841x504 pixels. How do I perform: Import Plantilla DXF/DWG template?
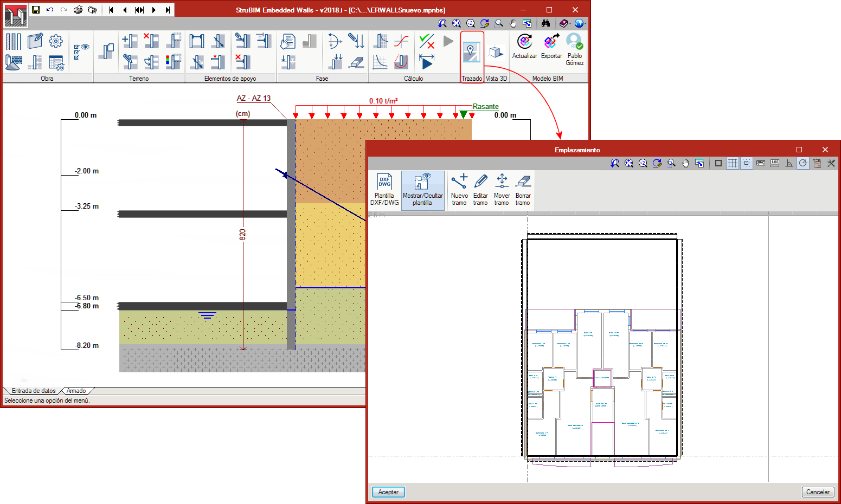click(x=384, y=190)
